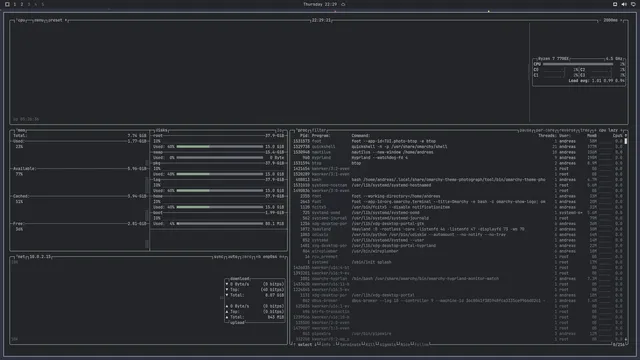Click the mem Total value
The image size is (640, 360).
pyautogui.click(x=137, y=136)
